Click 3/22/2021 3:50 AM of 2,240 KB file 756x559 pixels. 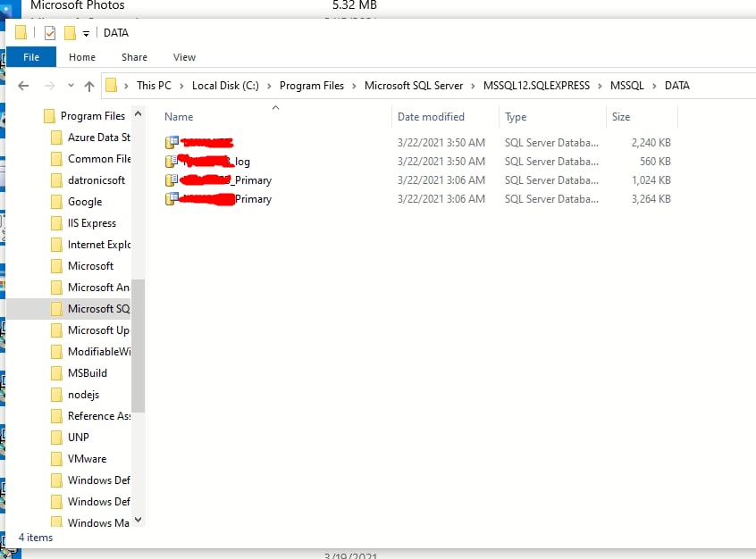[x=441, y=143]
